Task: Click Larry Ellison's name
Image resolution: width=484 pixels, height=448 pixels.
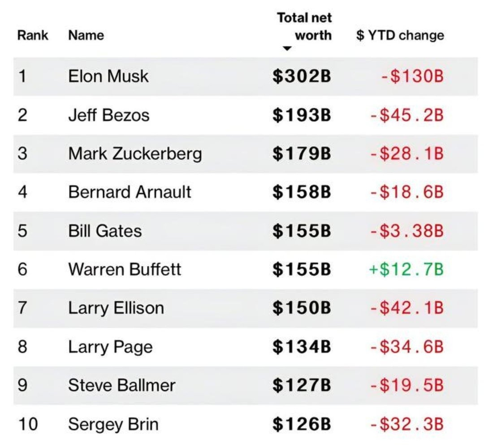Action: tap(116, 308)
